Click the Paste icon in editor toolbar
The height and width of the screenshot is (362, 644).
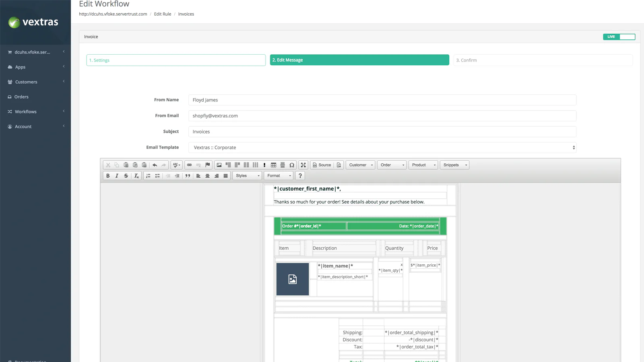[126, 165]
